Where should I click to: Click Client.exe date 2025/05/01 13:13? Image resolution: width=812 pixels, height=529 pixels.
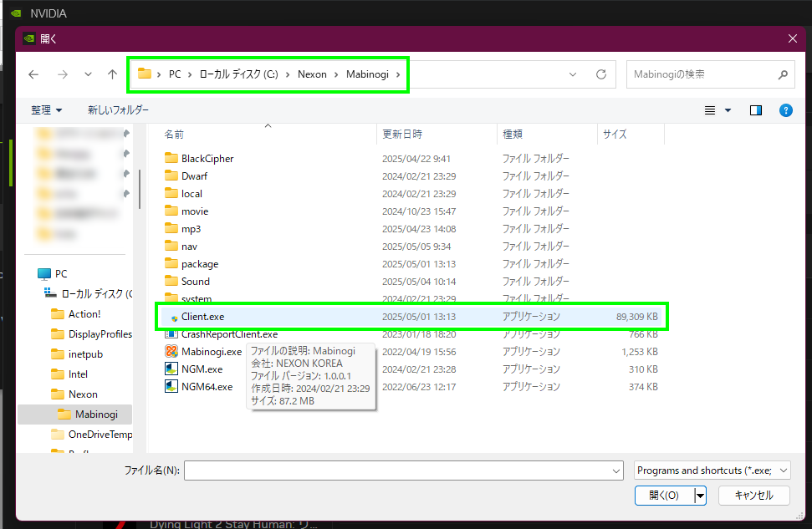coord(419,317)
